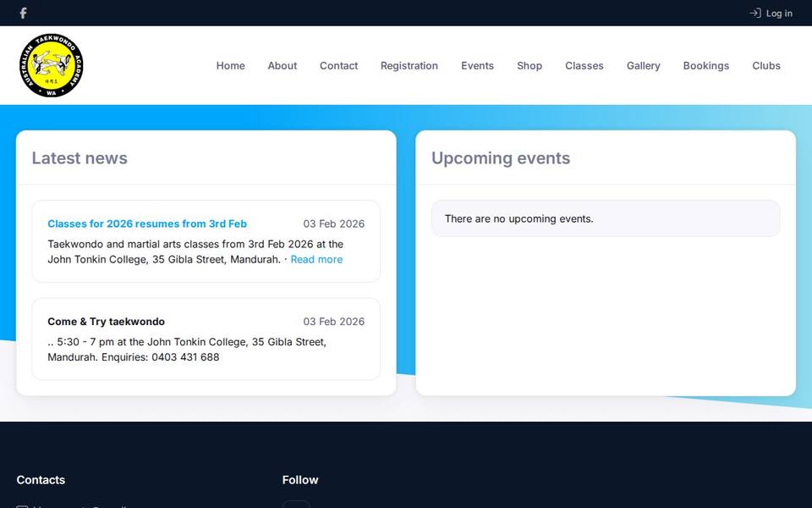Open the Classes page
This screenshot has height=508, width=812.
[x=584, y=66]
